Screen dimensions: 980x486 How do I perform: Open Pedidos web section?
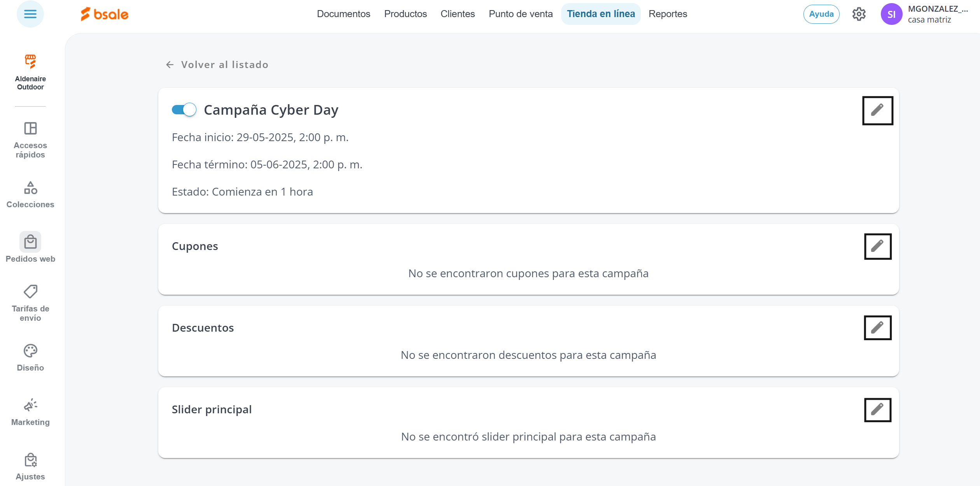30,248
